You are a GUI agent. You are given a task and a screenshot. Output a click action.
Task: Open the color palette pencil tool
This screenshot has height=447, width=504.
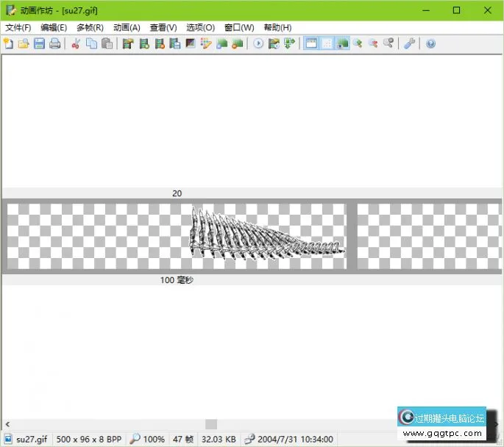[x=206, y=43]
